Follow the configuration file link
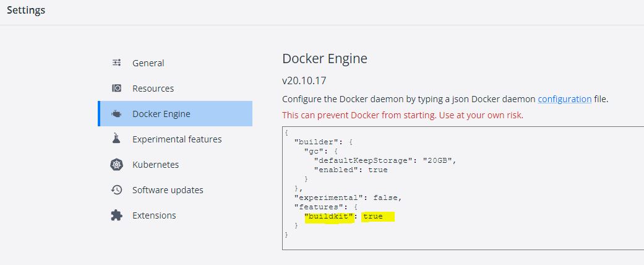Viewport: 644px width, 265px height. 564,99
